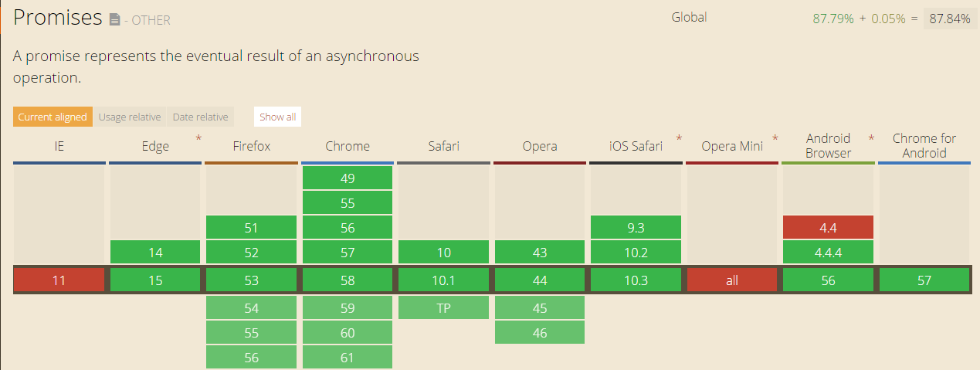Select the Safari TP cell
980x370 pixels.
[443, 308]
